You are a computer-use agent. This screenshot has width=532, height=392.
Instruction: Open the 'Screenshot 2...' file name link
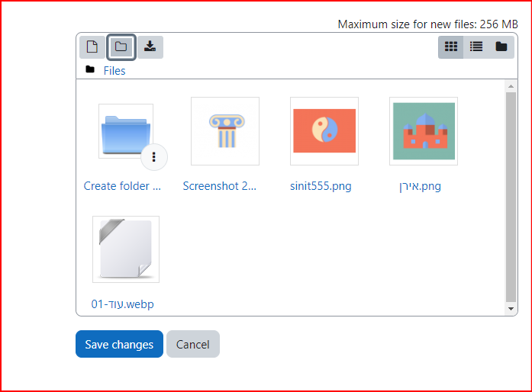coord(220,186)
